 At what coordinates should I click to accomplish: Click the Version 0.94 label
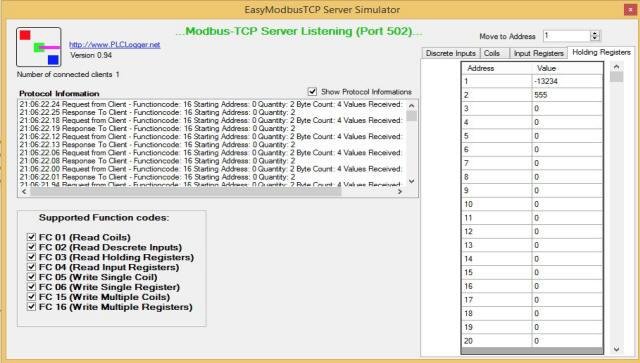[91, 55]
